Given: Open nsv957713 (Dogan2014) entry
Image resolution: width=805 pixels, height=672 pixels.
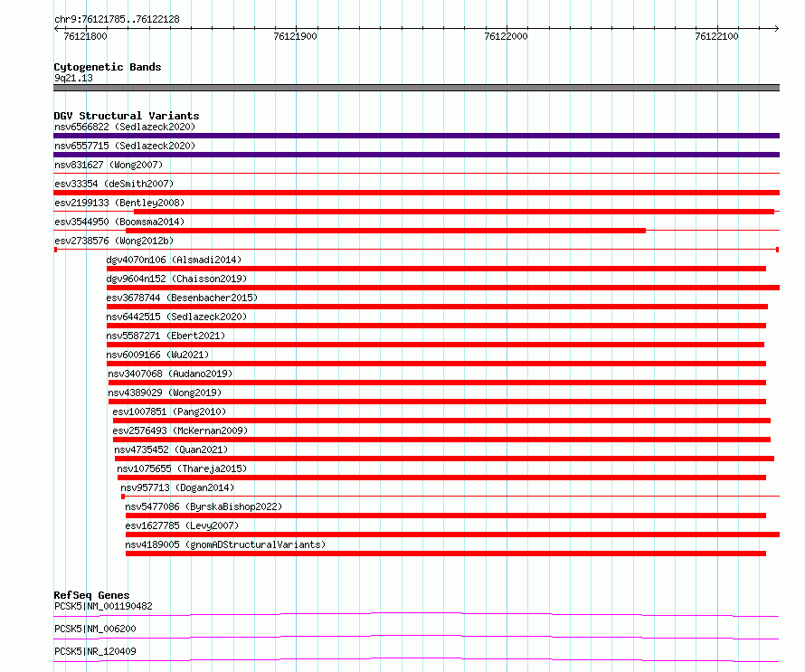Looking at the screenshot, I should (177, 487).
